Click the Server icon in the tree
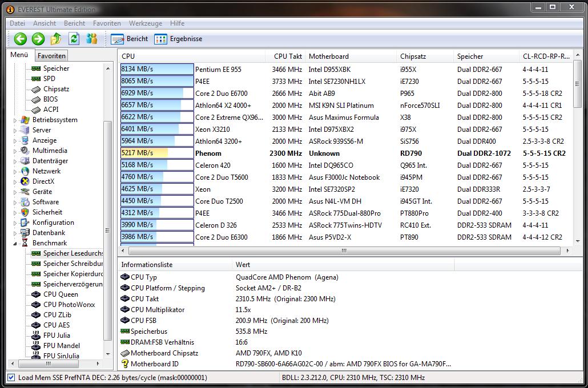Image resolution: width=588 pixels, height=388 pixels. pyautogui.click(x=25, y=130)
